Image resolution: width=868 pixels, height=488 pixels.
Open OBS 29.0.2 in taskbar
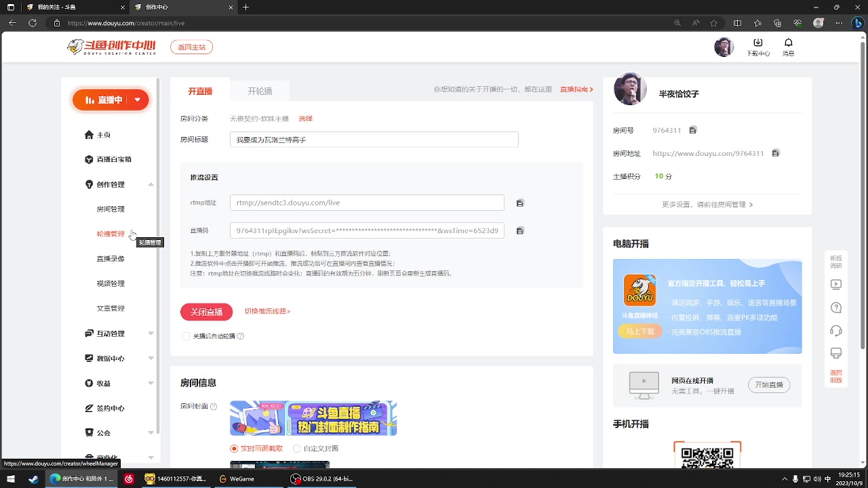click(x=321, y=479)
